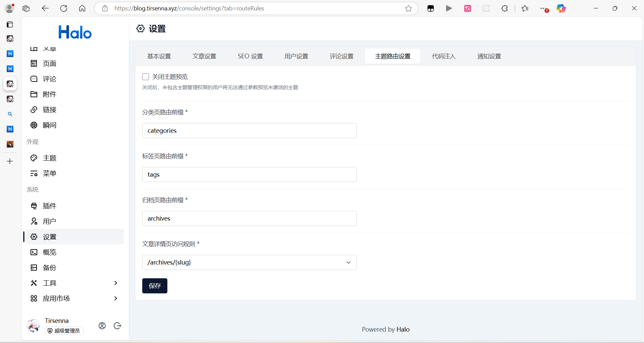Open 瞬间 moments from the sidebar
This screenshot has height=343, width=644.
pos(49,125)
